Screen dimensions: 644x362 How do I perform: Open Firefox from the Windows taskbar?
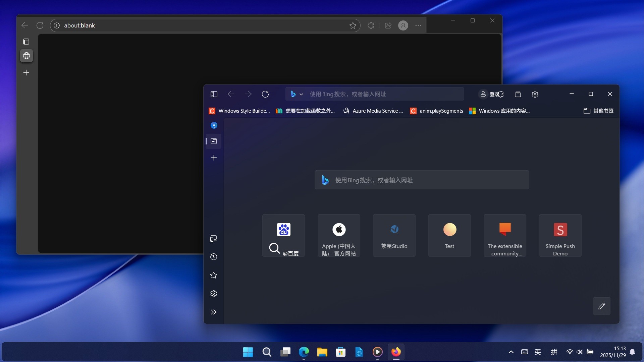[396, 352]
